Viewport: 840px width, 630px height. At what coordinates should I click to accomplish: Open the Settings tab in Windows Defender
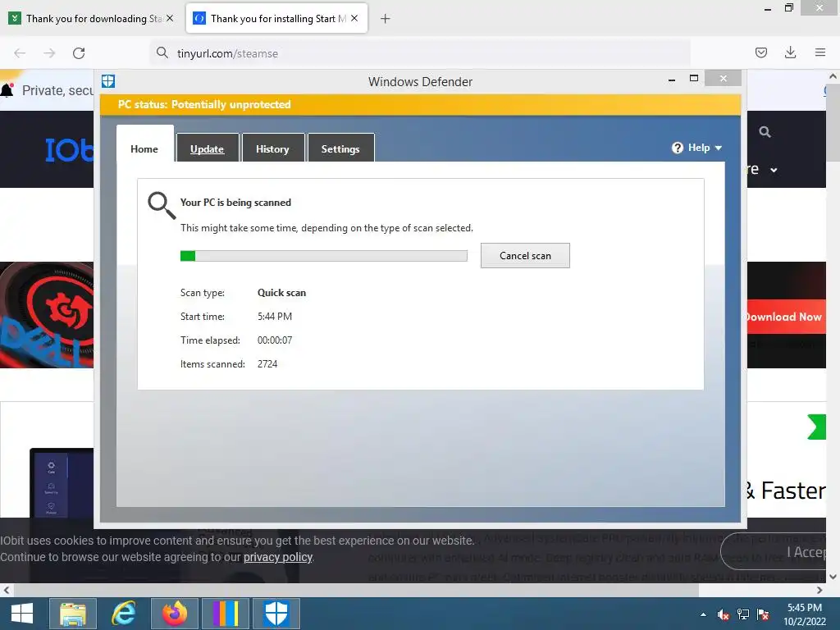click(x=340, y=148)
